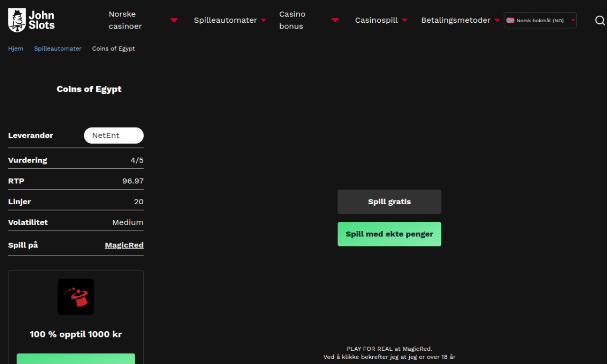Open the Casino bonus menu
Viewport: 607px width, 364px height.
click(x=292, y=20)
